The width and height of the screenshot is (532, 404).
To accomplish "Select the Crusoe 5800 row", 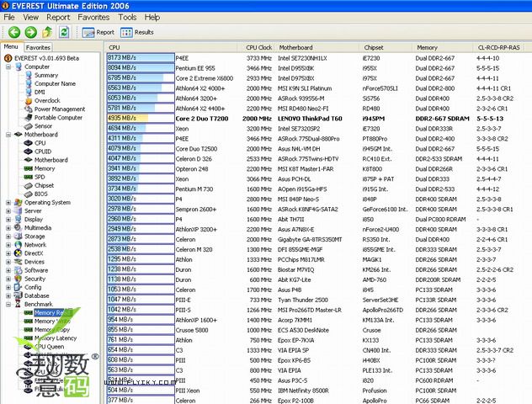I will coord(318,330).
